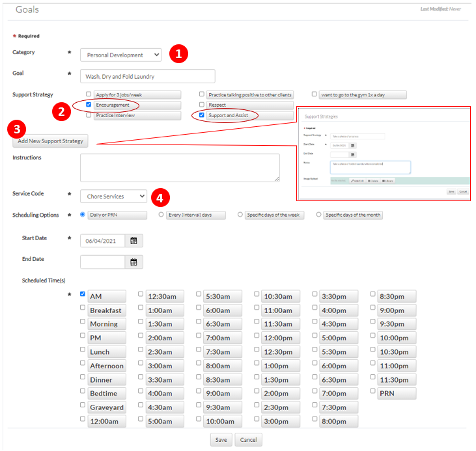Click the Cancel button

point(248,440)
